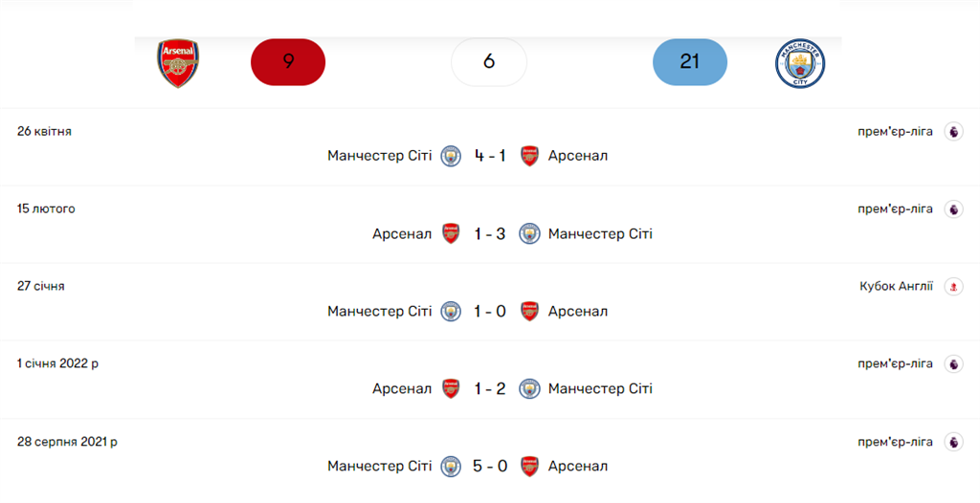Open the 1 - 0 cup match score
The image size is (980, 503).
(x=490, y=311)
